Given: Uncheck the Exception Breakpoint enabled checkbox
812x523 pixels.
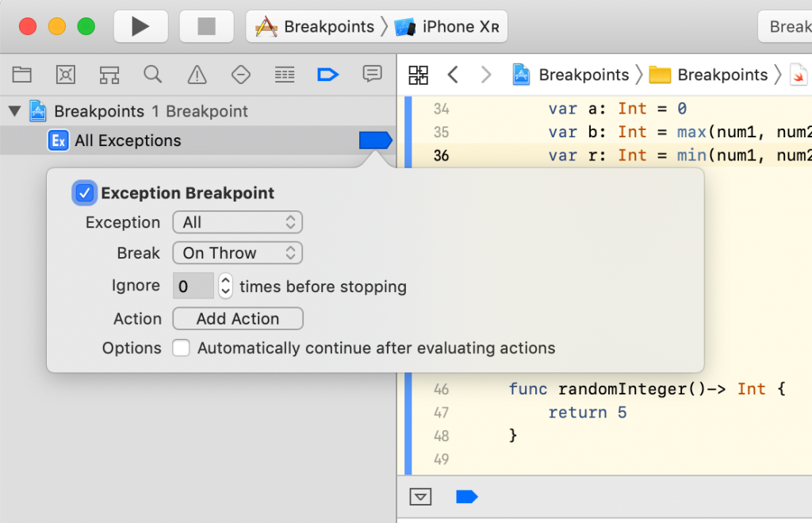Looking at the screenshot, I should coord(84,192).
